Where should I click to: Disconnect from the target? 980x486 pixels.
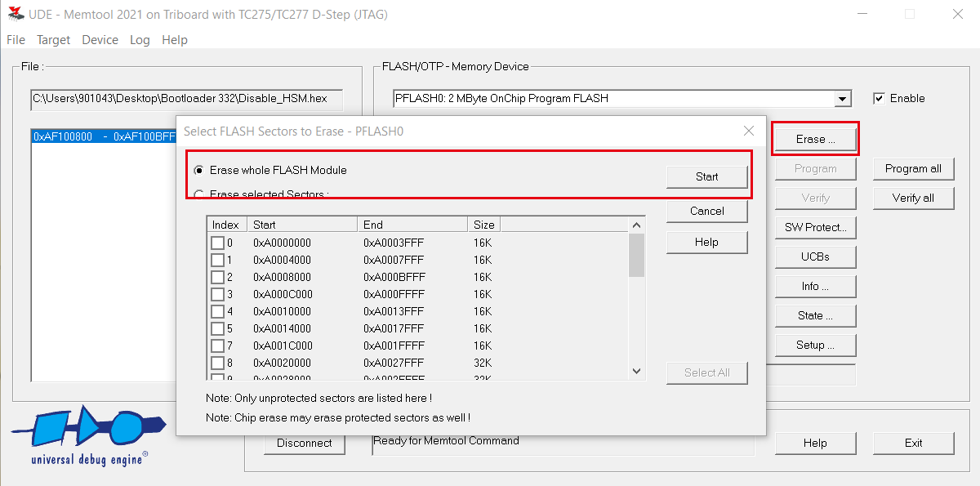[304, 443]
